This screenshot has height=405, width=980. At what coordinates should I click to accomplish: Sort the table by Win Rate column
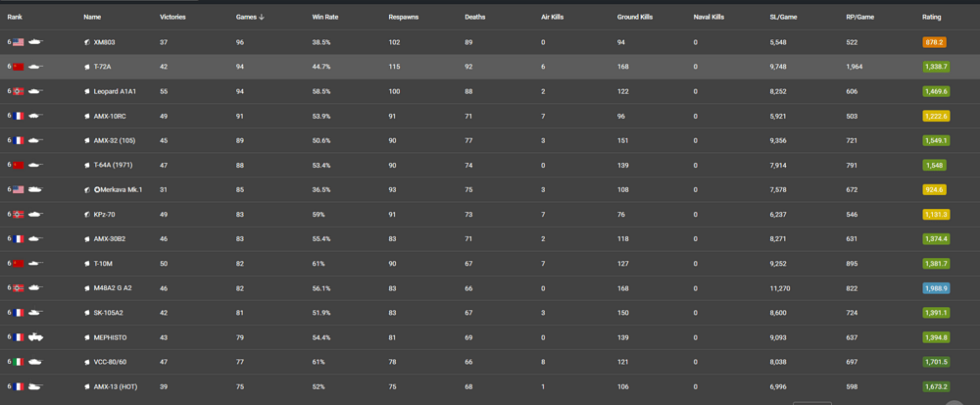click(x=325, y=17)
